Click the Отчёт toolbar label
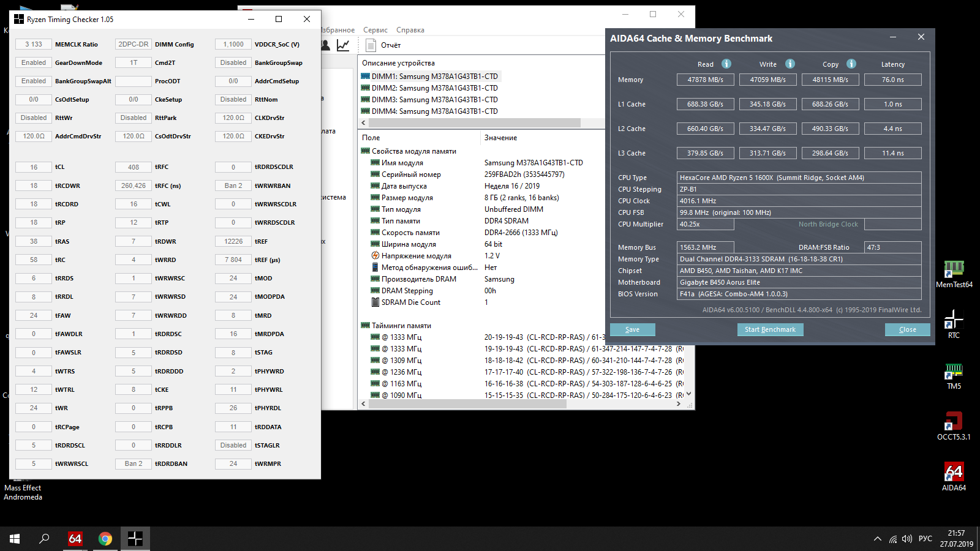Screen dimensions: 980x551 pyautogui.click(x=391, y=45)
